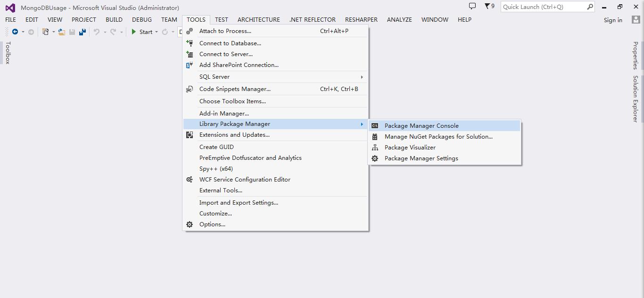Open notifications flag showing 9

[x=489, y=6]
